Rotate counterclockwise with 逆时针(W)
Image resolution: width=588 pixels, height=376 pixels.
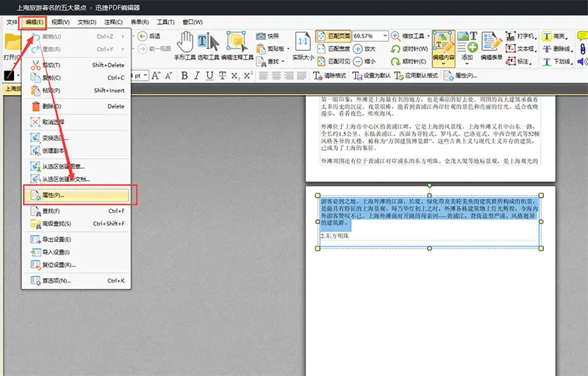click(409, 49)
